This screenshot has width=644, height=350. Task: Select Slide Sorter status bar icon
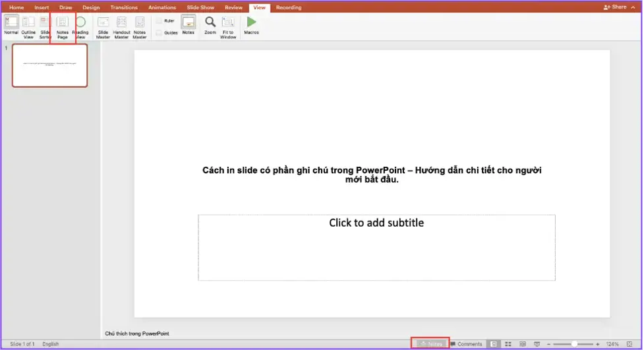point(508,344)
